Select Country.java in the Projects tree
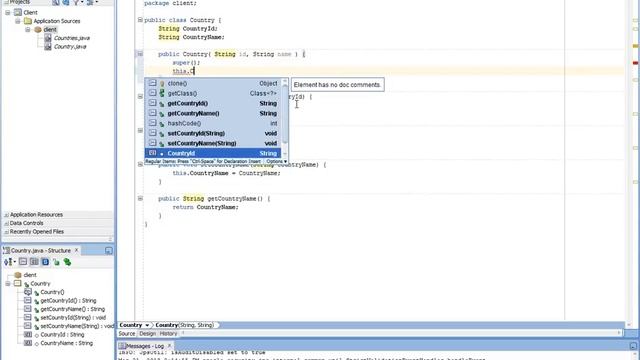 70,47
